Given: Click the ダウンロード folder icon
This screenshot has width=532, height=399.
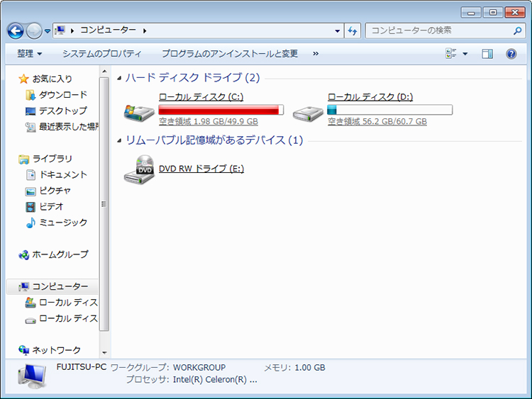Looking at the screenshot, I should pos(31,95).
